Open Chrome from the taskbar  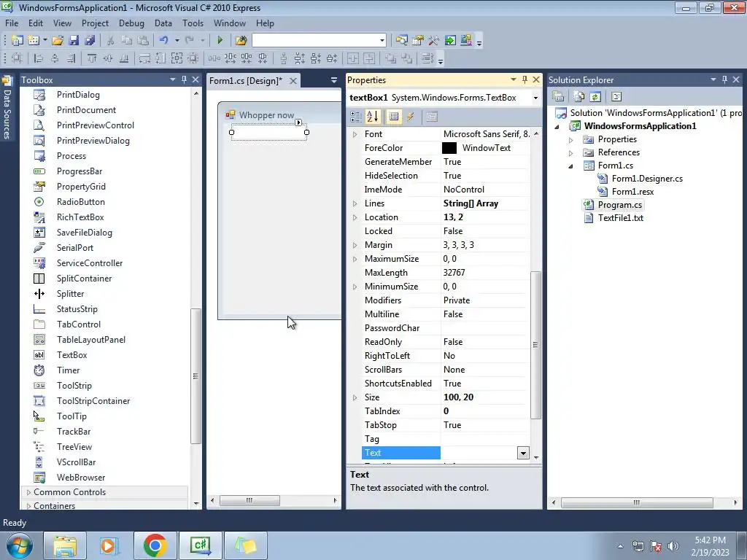155,545
